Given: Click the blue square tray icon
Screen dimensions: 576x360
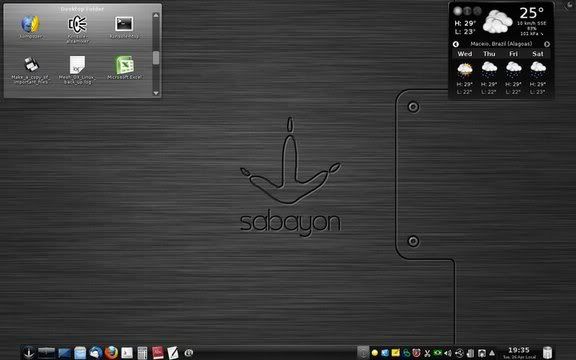Looking at the screenshot, I should (385, 353).
